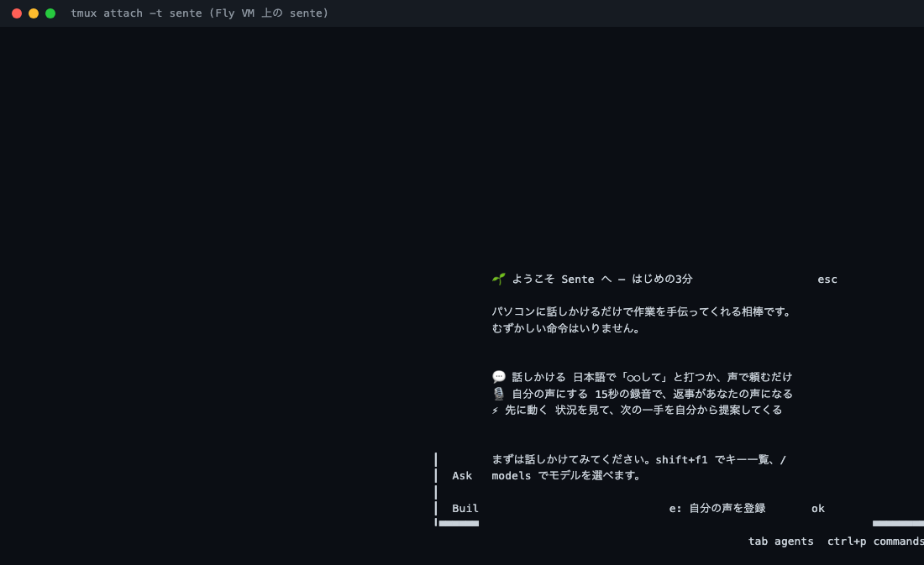Image resolution: width=924 pixels, height=565 pixels.
Task: Click the 'むずかしい命令はいりません。' line
Action: tap(566, 328)
